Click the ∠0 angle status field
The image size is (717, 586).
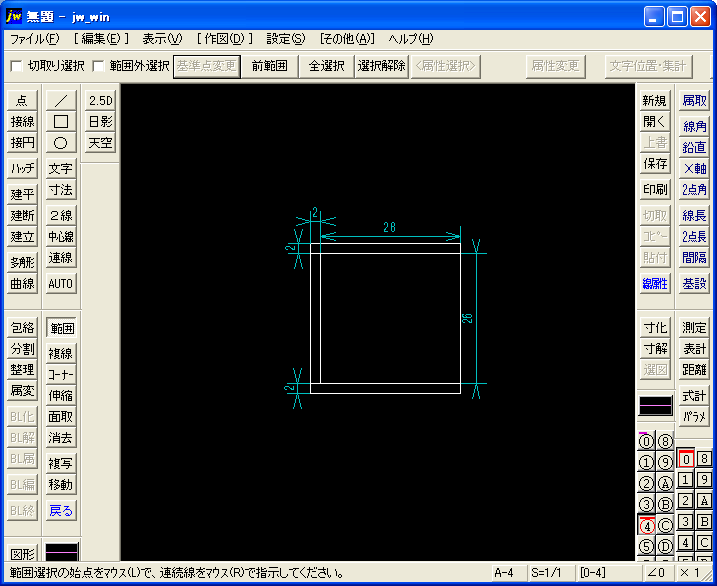[x=658, y=573]
